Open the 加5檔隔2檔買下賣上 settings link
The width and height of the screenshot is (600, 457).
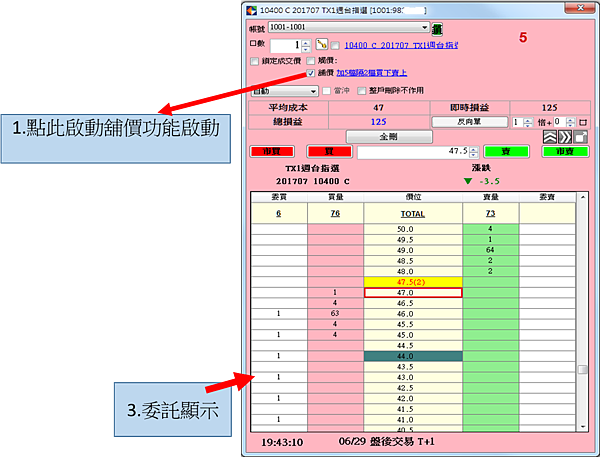(371, 73)
